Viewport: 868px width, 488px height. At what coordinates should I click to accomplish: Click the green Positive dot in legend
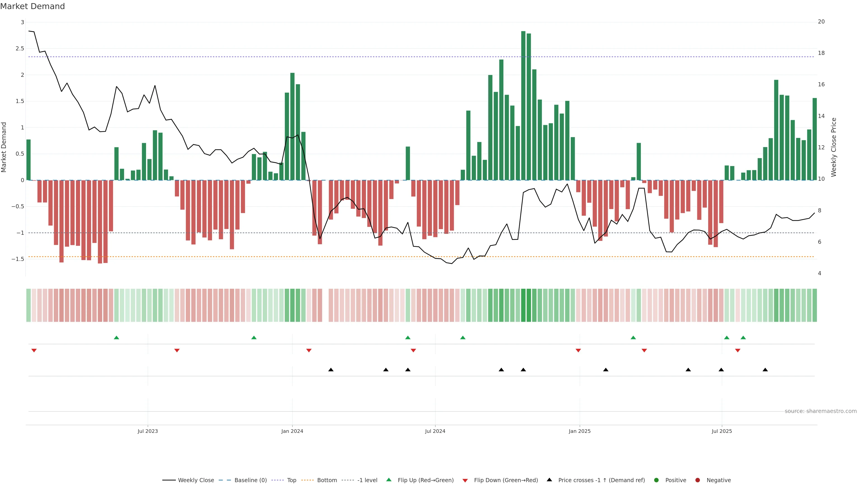[x=656, y=480]
